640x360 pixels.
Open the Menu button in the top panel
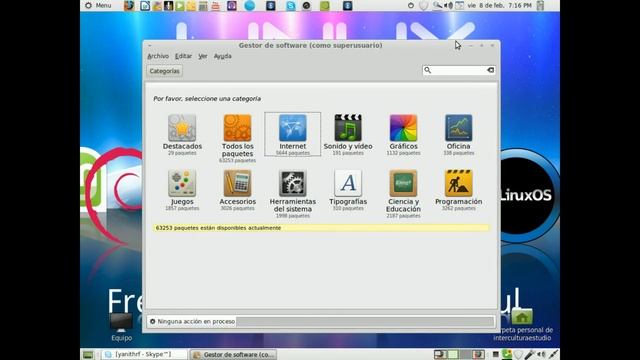(98, 6)
